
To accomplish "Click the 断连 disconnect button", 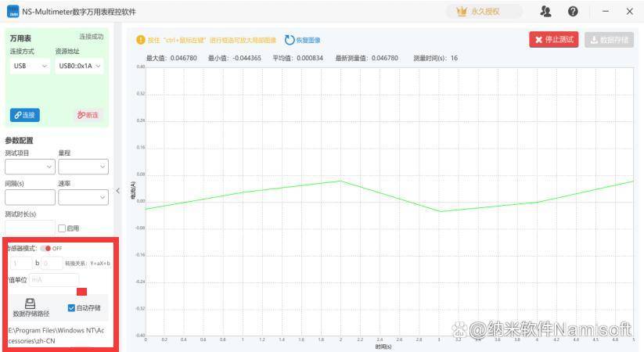I will [x=88, y=115].
